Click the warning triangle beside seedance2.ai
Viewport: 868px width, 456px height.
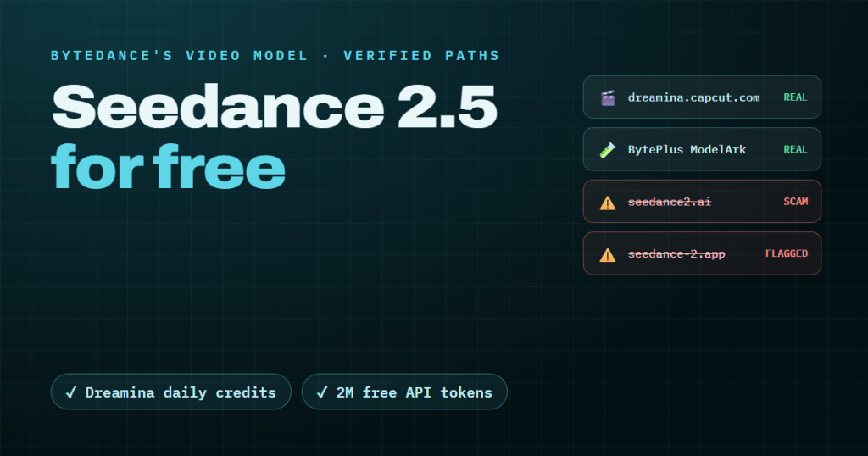(x=608, y=203)
